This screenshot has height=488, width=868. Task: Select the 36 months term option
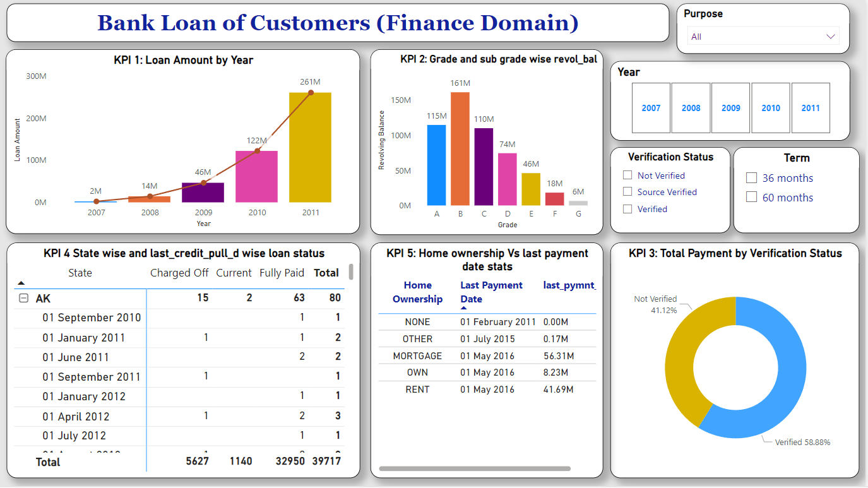[x=751, y=178]
